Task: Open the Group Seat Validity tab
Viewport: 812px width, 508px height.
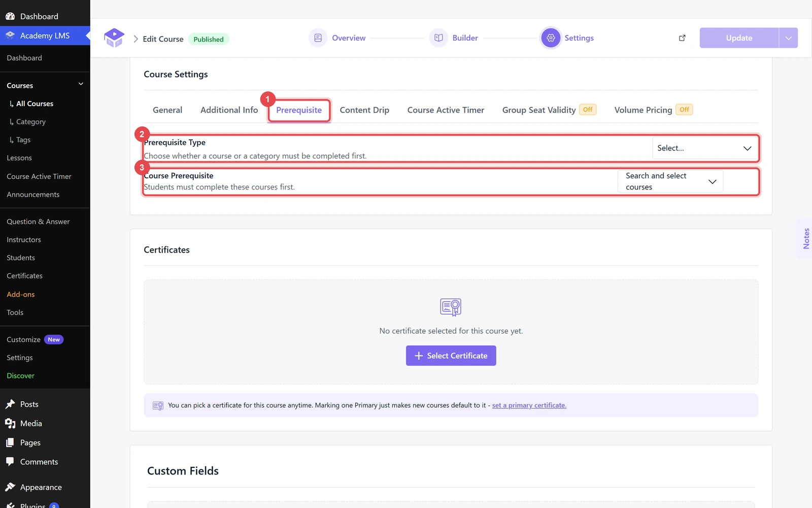Action: point(549,110)
